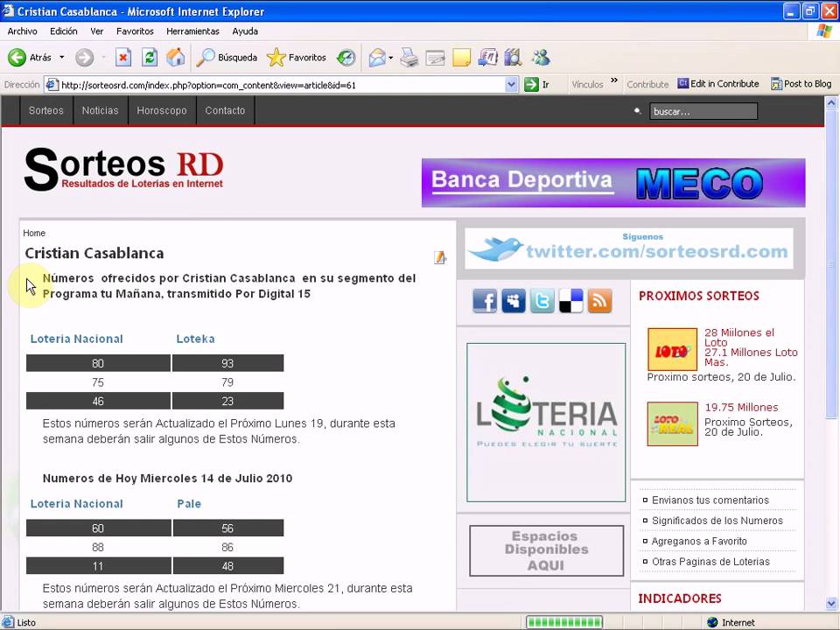This screenshot has height=630, width=840.
Task: Open the Delicious bookmark icon
Action: tap(570, 301)
